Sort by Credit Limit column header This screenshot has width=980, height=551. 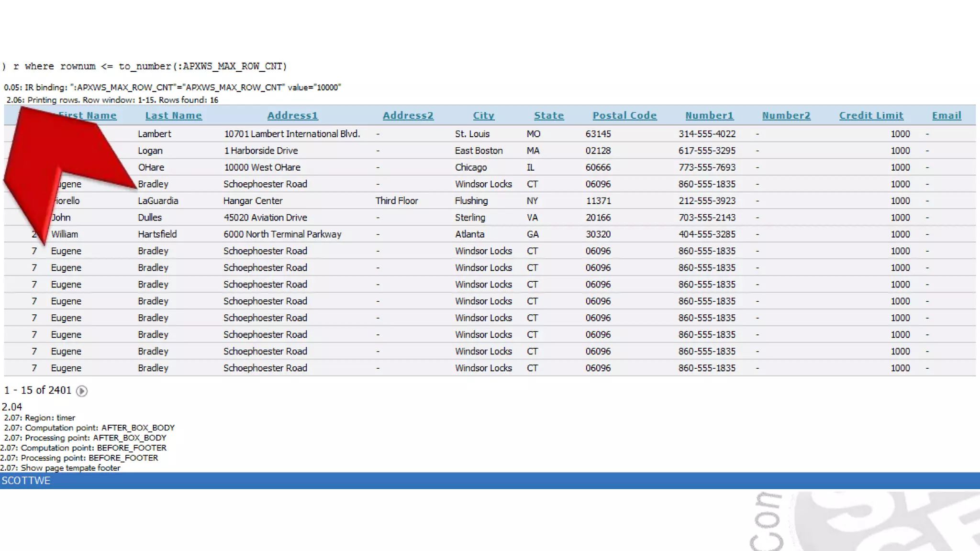pos(871,115)
